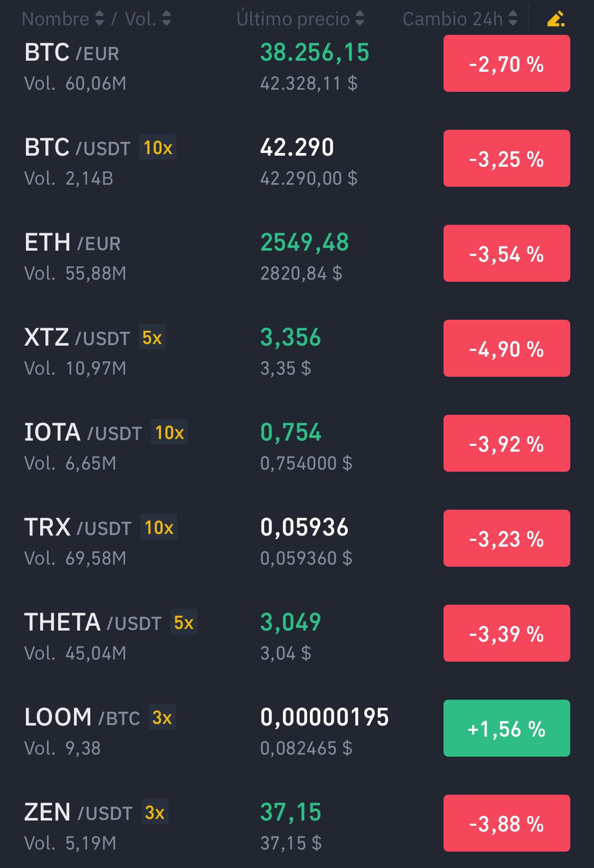The image size is (594, 868).
Task: Select the ETH -3,54 % change button
Action: (507, 253)
